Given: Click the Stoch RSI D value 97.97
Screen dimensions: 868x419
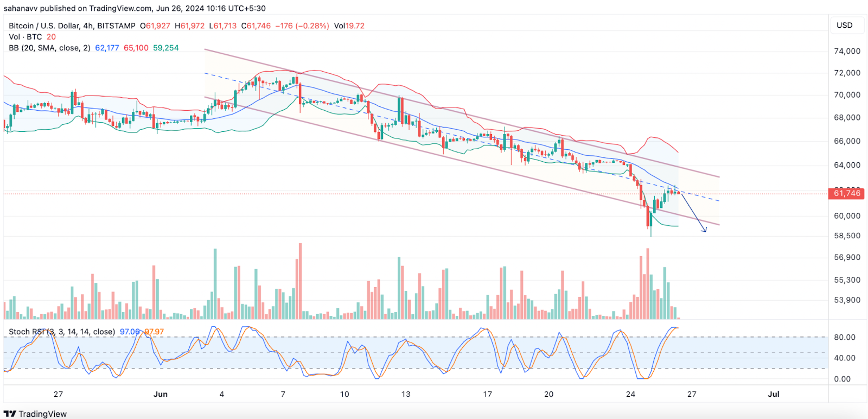Looking at the screenshot, I should tap(154, 332).
